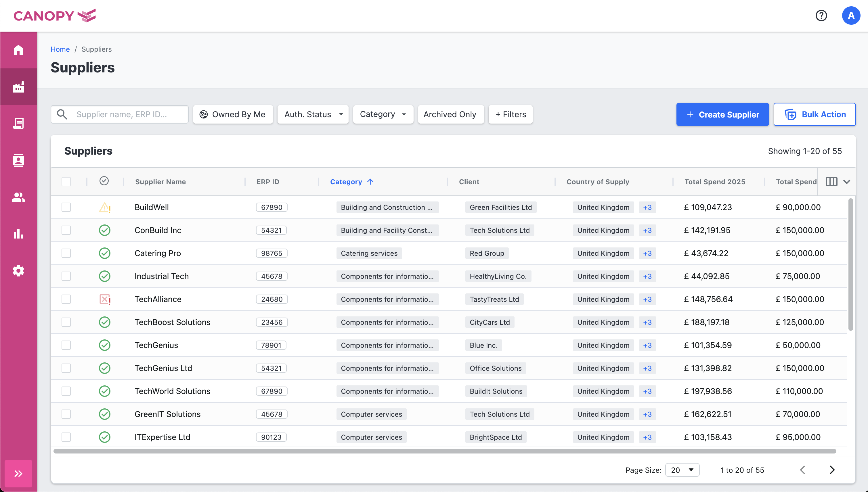Open the users group sidebar icon
The height and width of the screenshot is (492, 868).
[x=18, y=197]
